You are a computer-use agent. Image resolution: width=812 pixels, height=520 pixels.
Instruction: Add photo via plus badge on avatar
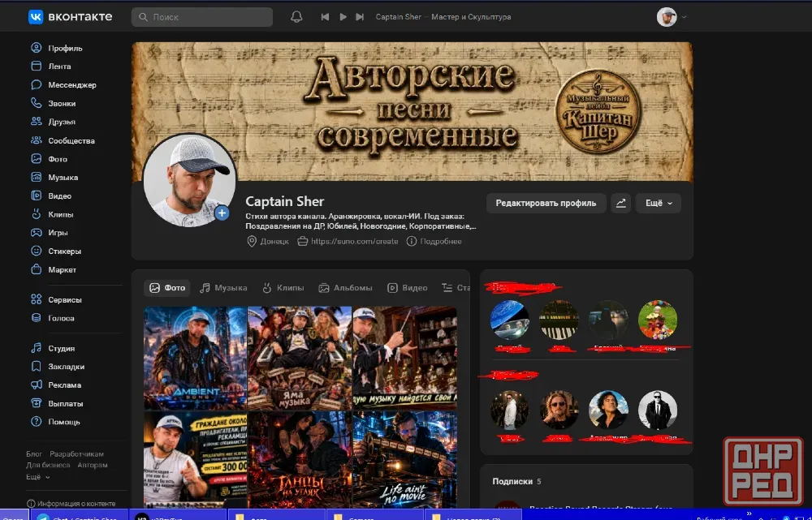222,213
